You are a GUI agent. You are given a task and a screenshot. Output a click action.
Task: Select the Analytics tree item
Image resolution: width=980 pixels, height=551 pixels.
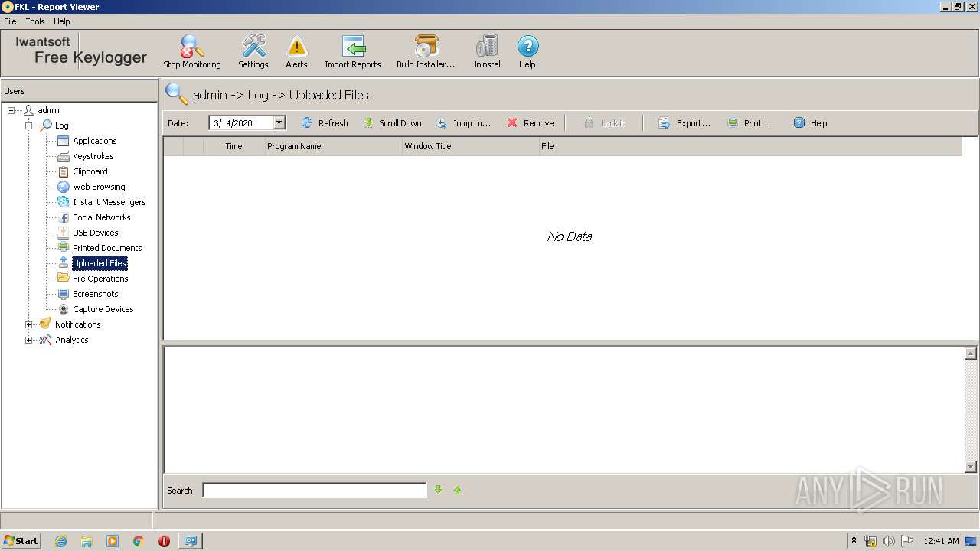point(71,340)
